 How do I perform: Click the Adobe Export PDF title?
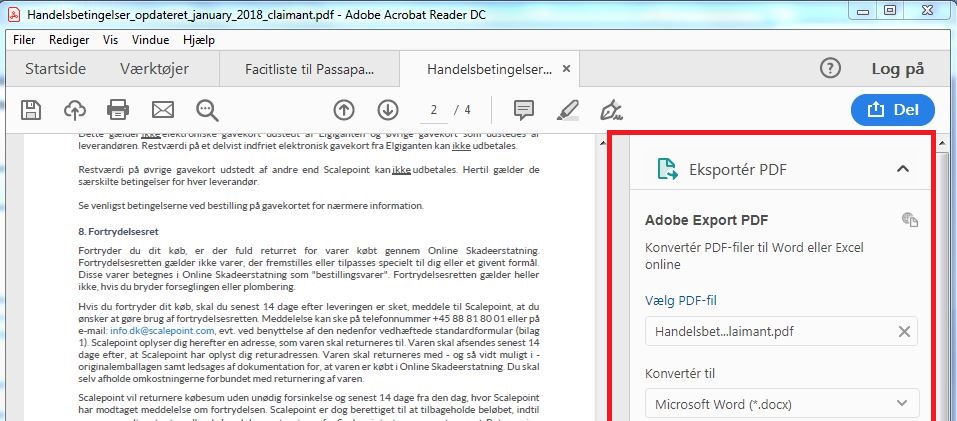click(707, 220)
